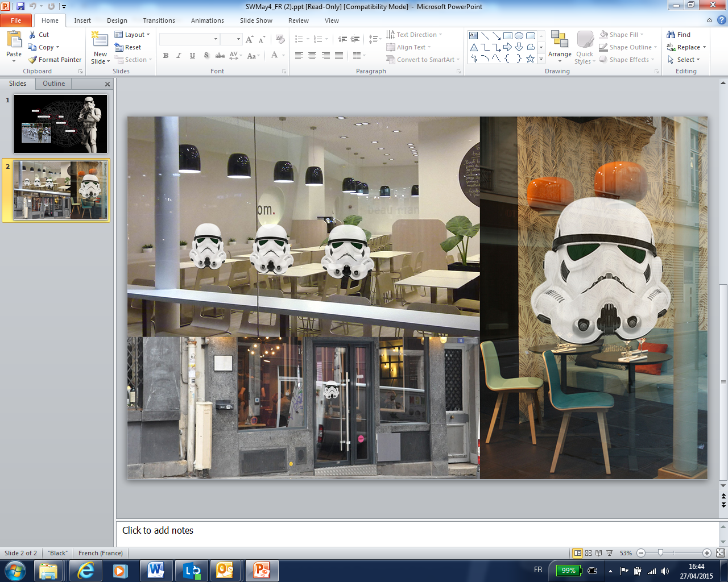Toggle text Shadow effect
Image resolution: width=728 pixels, height=582 pixels.
point(206,55)
